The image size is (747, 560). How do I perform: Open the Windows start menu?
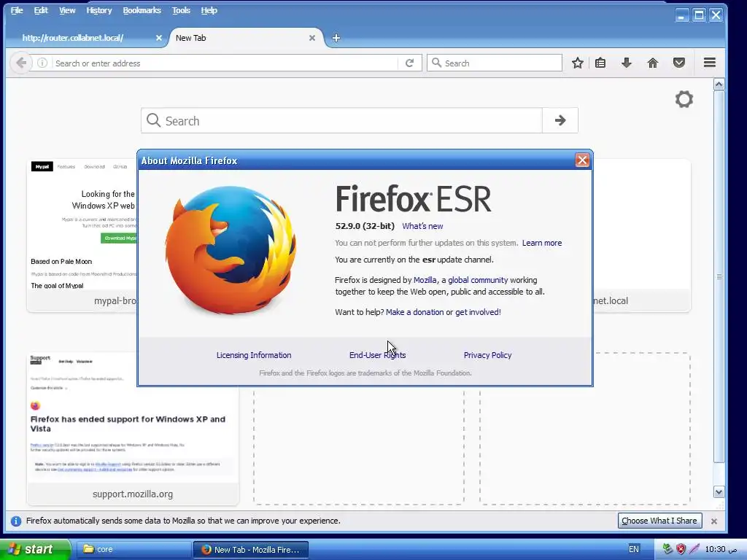tap(35, 549)
